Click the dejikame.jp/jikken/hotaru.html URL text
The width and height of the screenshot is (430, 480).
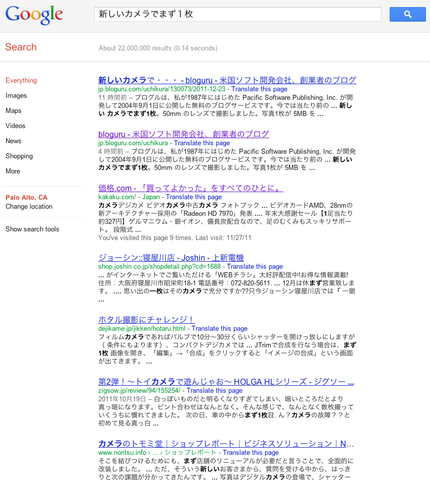coord(142,329)
